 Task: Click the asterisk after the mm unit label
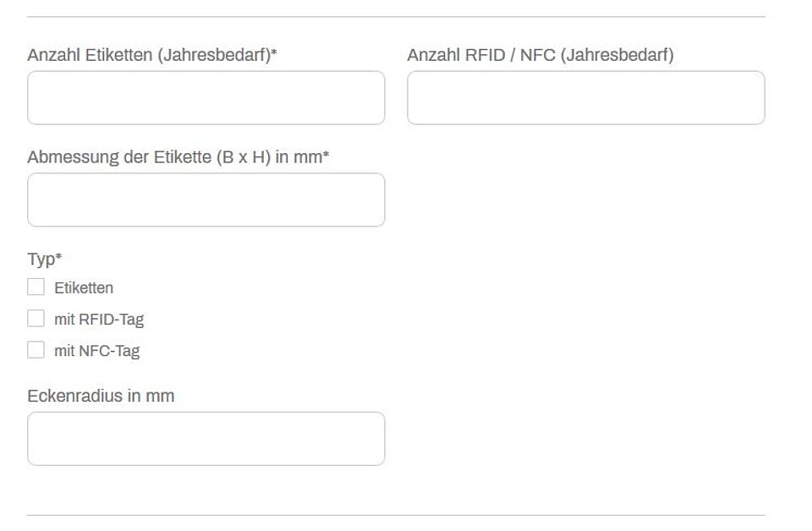click(326, 156)
